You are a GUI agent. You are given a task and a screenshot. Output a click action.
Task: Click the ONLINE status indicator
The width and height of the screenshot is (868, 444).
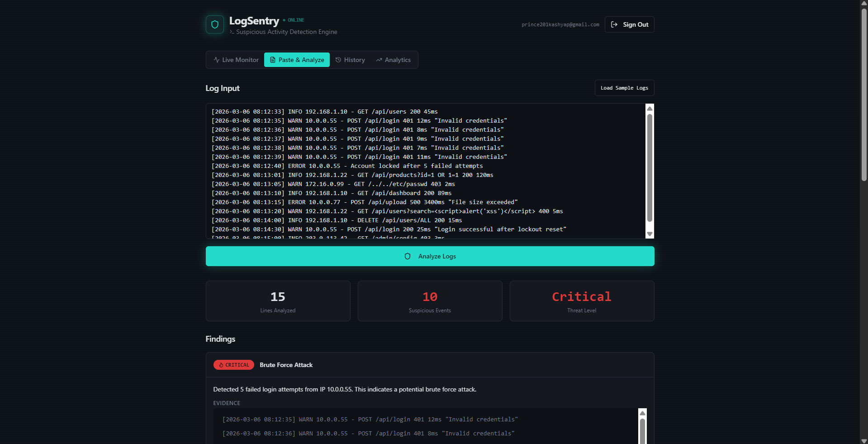click(294, 20)
